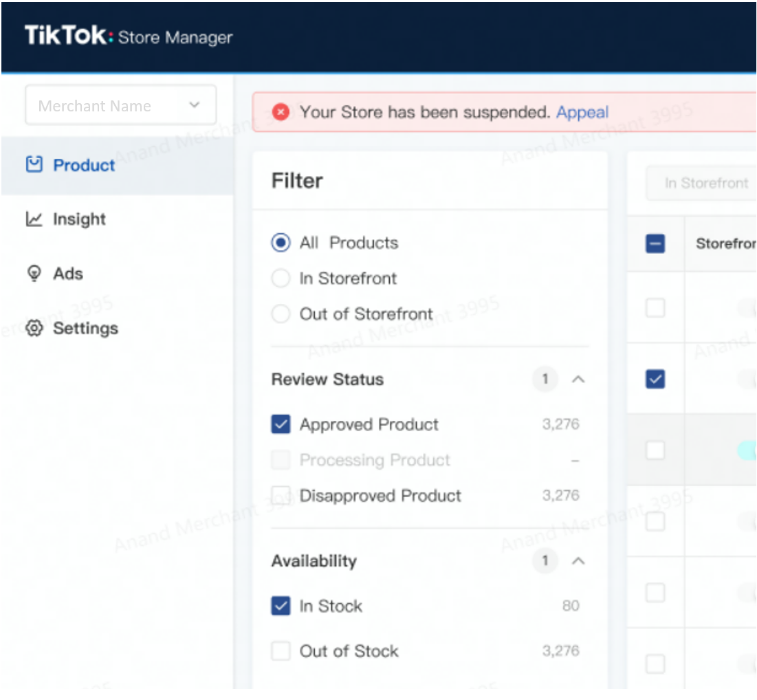Image resolution: width=757 pixels, height=700 pixels.
Task: Go to the Ads menu item
Action: 67,274
